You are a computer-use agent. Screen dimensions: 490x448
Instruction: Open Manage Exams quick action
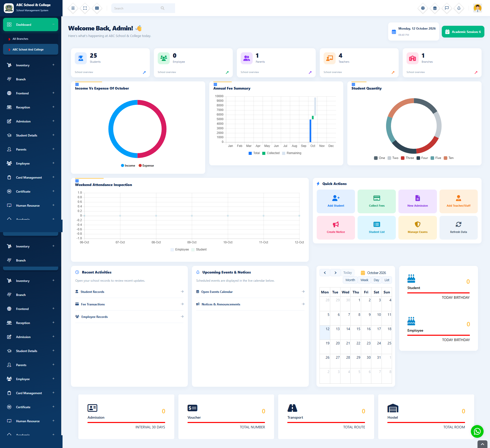(418, 228)
